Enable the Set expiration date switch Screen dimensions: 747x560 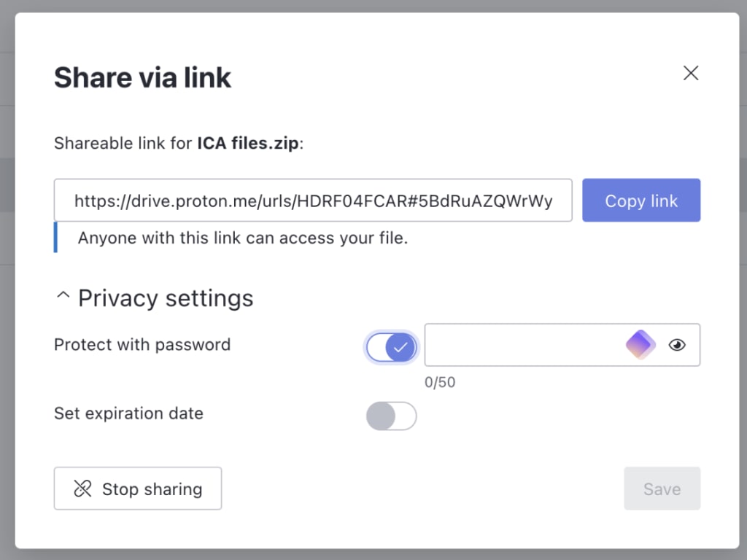tap(392, 416)
